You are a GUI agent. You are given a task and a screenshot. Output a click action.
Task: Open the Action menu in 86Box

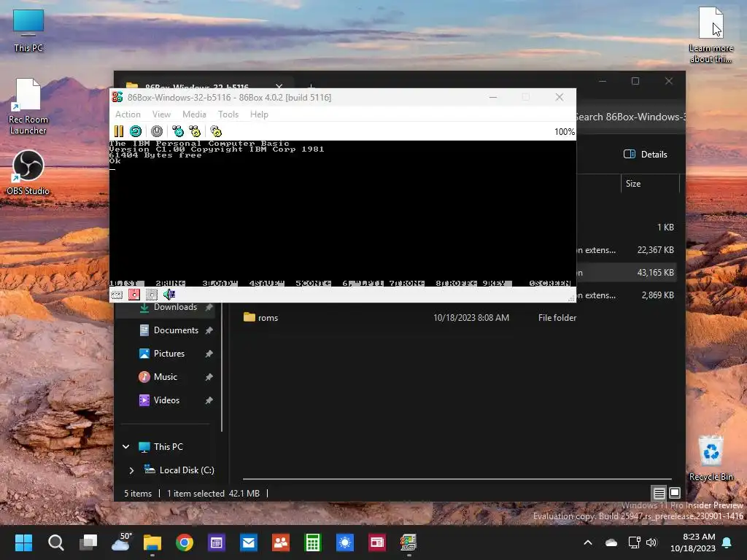pos(128,114)
